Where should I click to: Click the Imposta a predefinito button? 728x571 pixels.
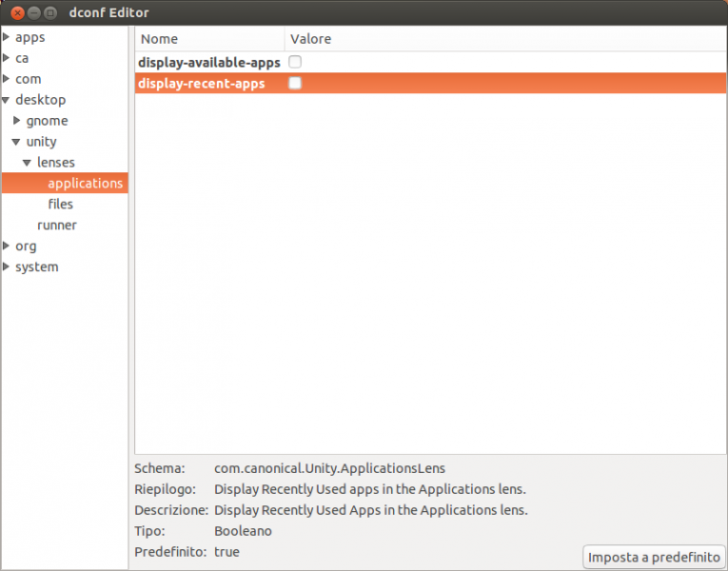pyautogui.click(x=654, y=557)
